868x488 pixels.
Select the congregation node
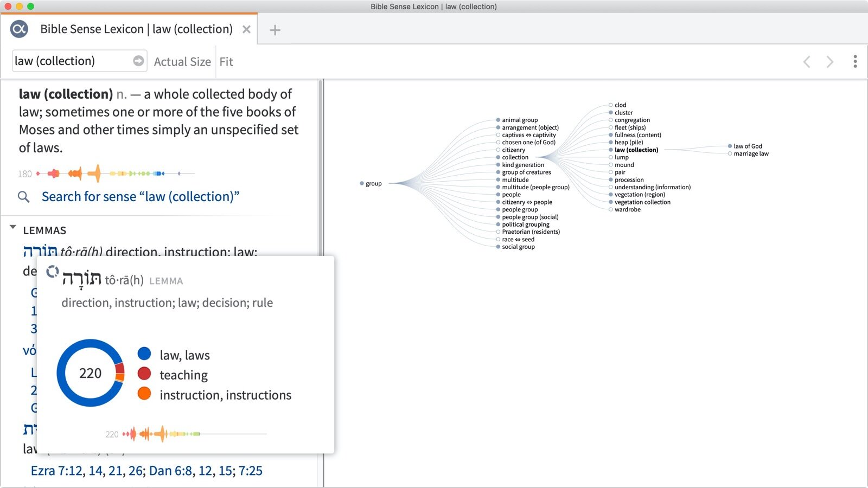pyautogui.click(x=629, y=120)
